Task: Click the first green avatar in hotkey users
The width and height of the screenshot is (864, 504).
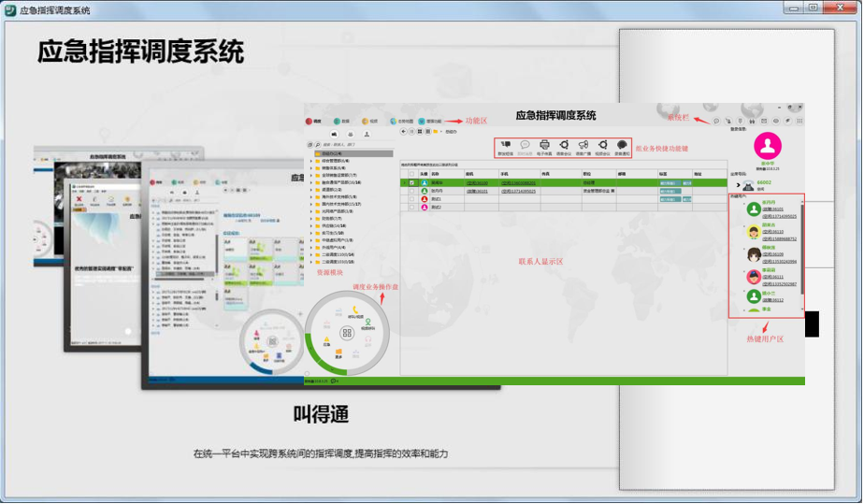Action: 754,209
